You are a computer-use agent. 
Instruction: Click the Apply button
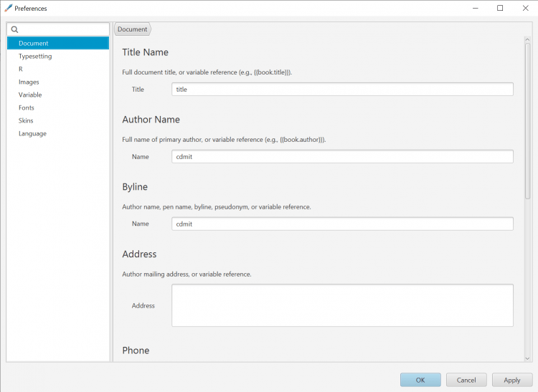click(x=511, y=380)
